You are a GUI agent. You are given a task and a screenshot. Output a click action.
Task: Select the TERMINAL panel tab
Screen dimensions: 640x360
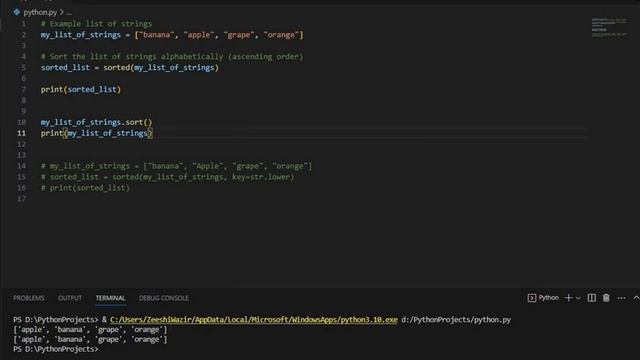111,298
